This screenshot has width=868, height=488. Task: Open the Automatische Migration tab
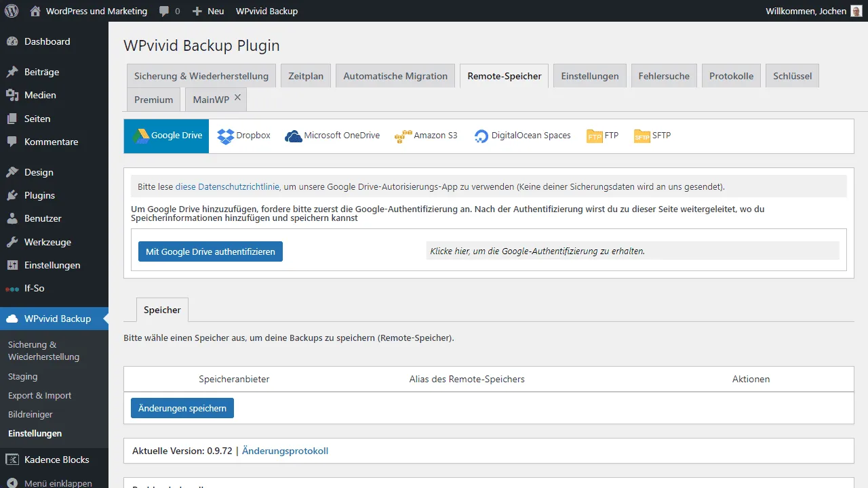click(x=395, y=76)
